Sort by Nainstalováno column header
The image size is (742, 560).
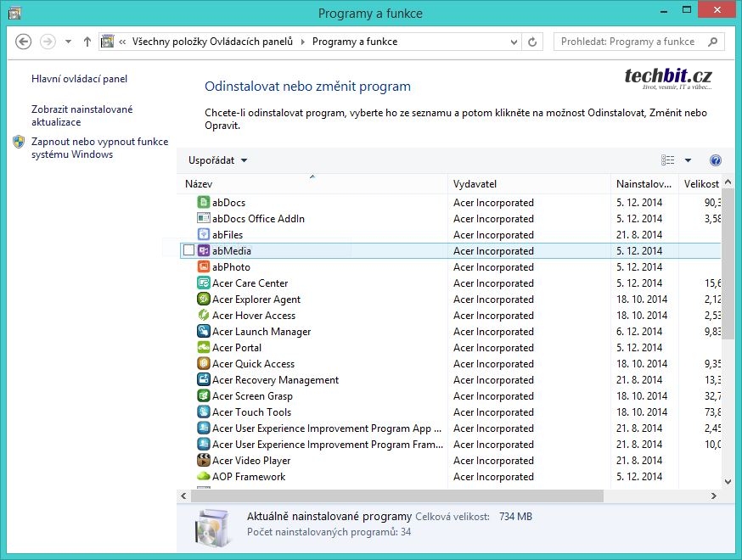point(644,184)
